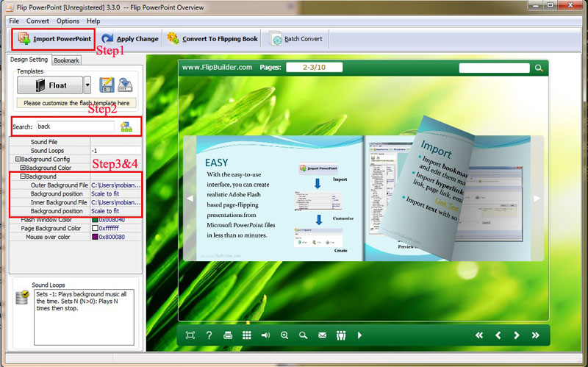The height and width of the screenshot is (367, 588).
Task: Click the Search field containing 'back'
Action: (x=76, y=127)
